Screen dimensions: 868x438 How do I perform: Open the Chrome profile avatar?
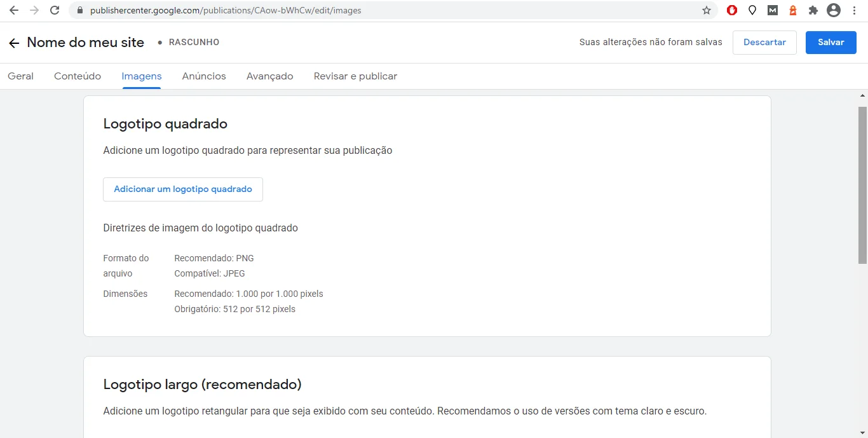tap(834, 10)
